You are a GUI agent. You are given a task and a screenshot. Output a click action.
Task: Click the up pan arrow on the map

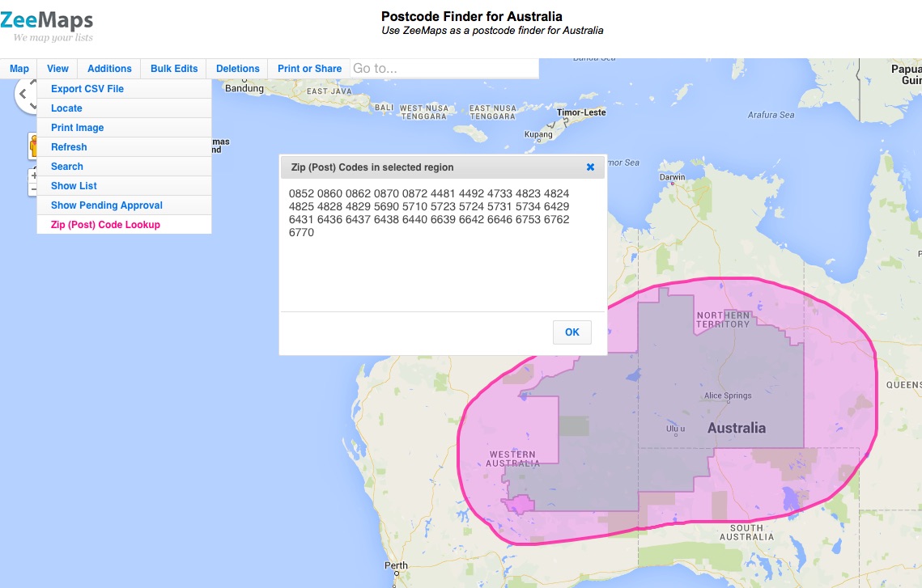[34, 82]
